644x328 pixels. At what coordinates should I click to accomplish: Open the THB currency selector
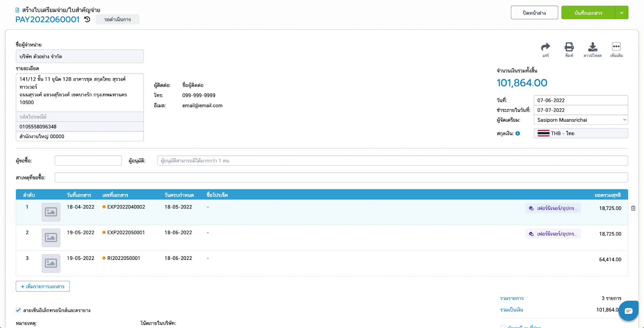pos(580,133)
